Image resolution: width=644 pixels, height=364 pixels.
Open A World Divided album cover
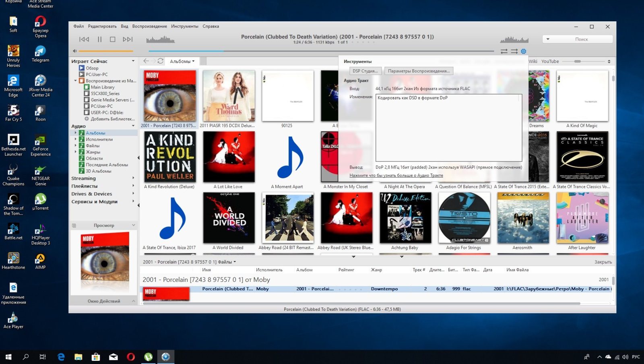pos(229,218)
